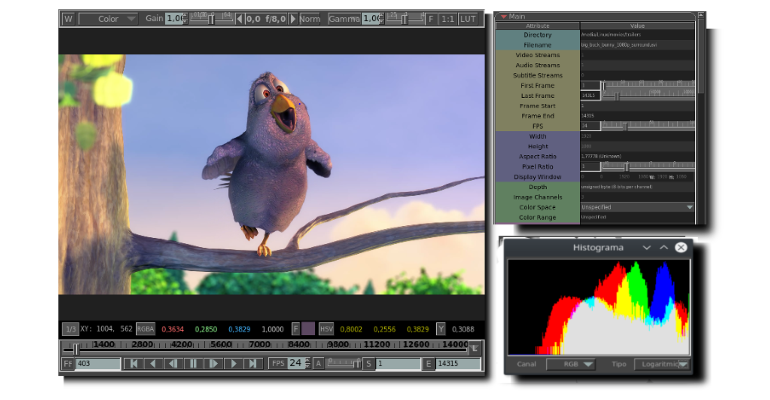Click the start frame field showing 1
The image size is (770, 400).
pos(397,364)
